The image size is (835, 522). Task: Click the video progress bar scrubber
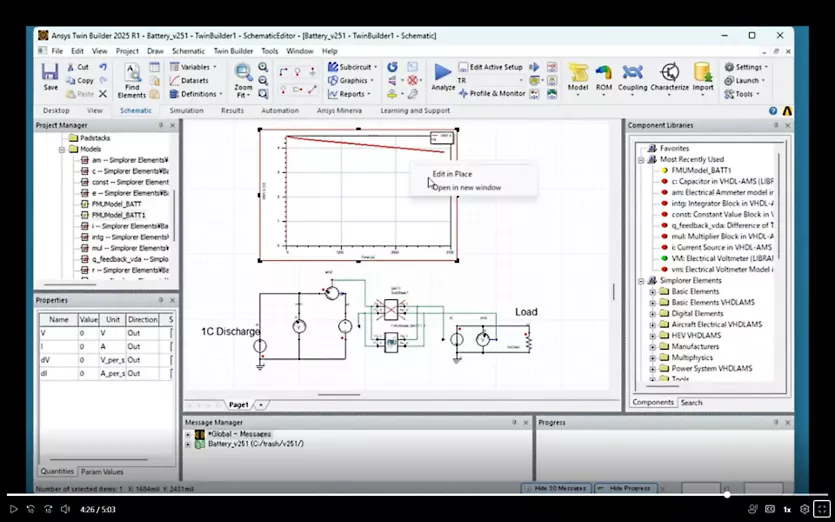click(x=727, y=494)
